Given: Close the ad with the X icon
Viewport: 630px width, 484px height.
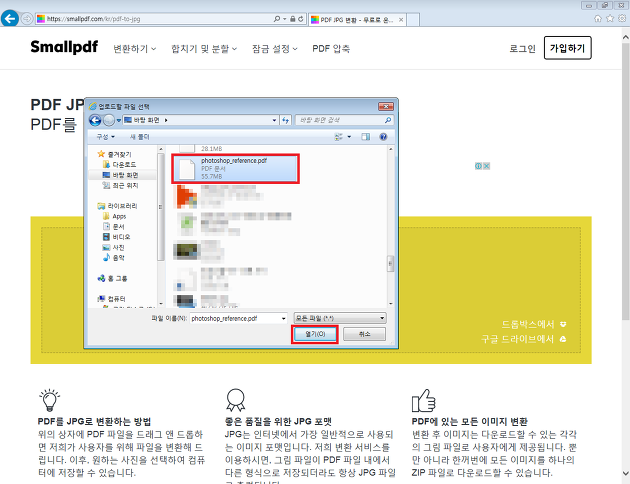Looking at the screenshot, I should pos(486,166).
